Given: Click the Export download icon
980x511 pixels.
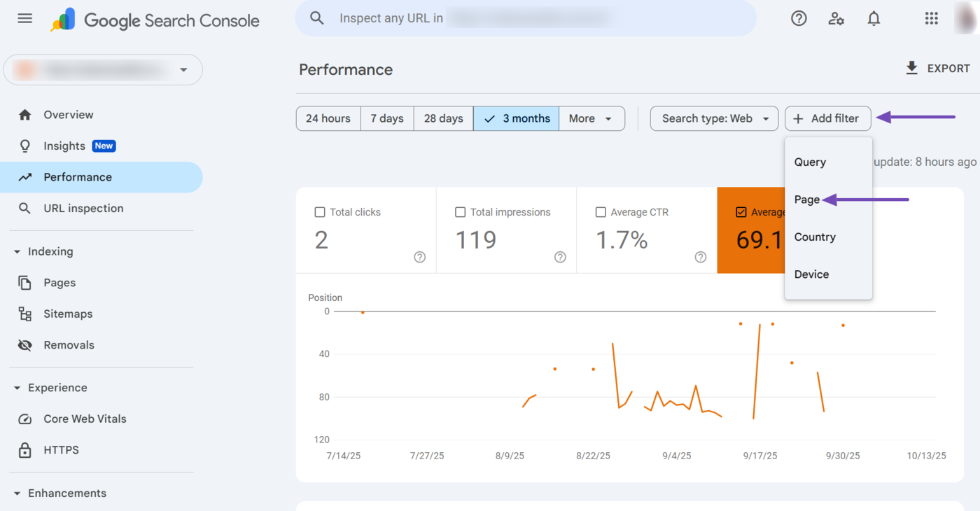Looking at the screenshot, I should point(911,68).
